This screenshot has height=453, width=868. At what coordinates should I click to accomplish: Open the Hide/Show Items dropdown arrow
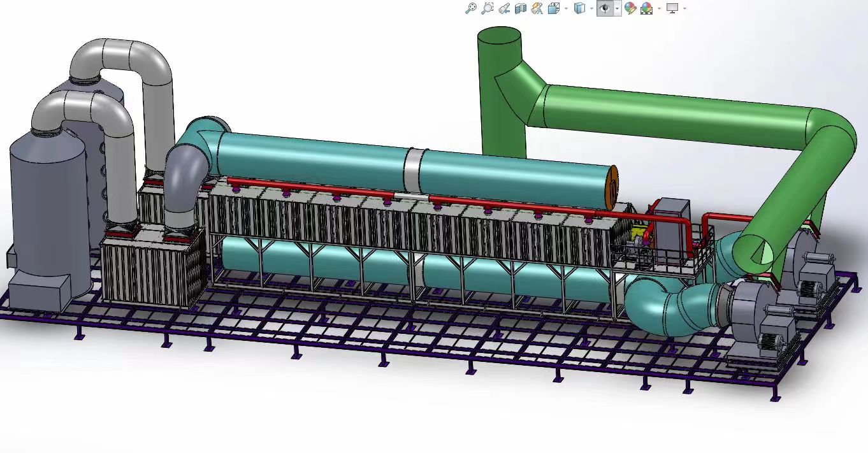point(617,9)
